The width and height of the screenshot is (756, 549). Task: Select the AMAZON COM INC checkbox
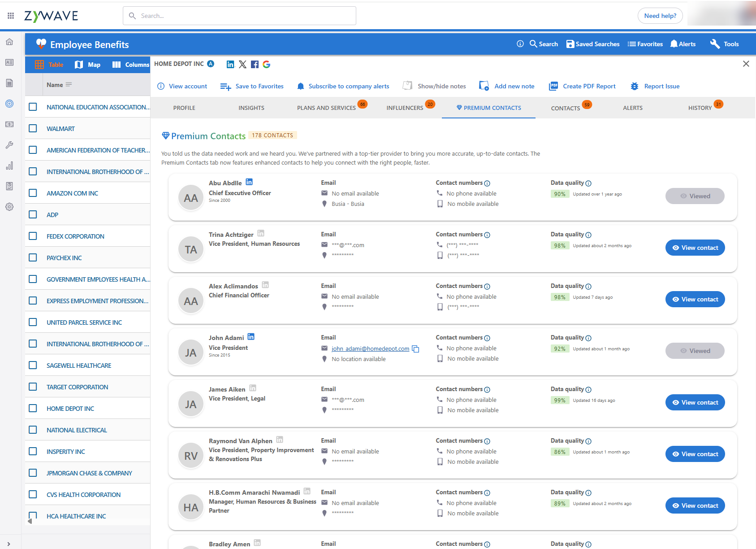click(x=33, y=193)
